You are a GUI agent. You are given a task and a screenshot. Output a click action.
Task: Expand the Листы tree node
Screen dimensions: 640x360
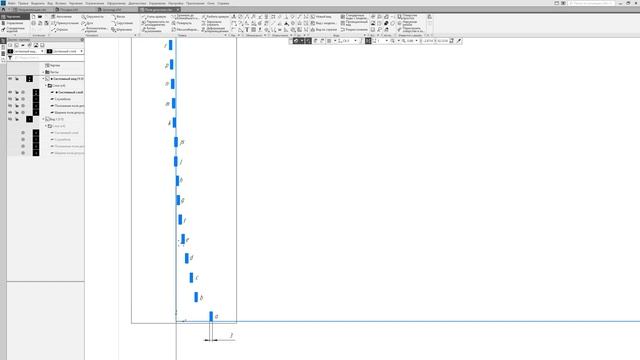point(43,72)
